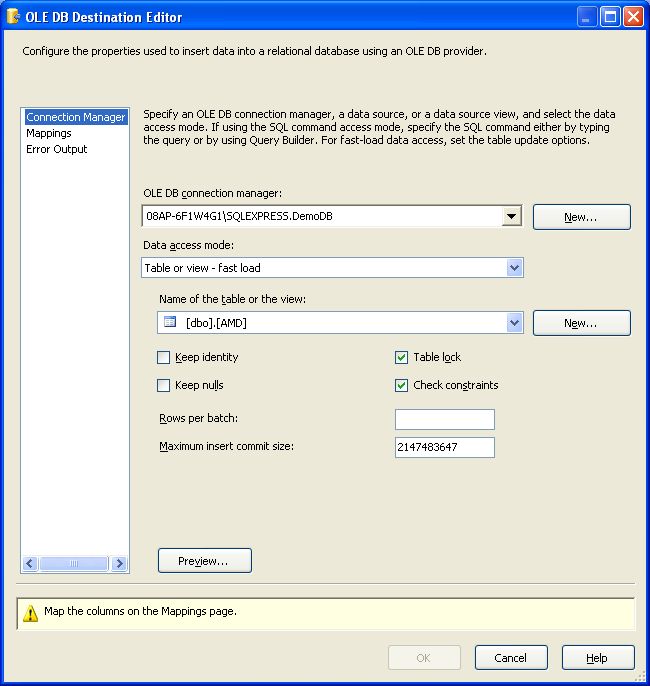This screenshot has height=686, width=650.
Task: Click the Preview button
Action: (204, 561)
